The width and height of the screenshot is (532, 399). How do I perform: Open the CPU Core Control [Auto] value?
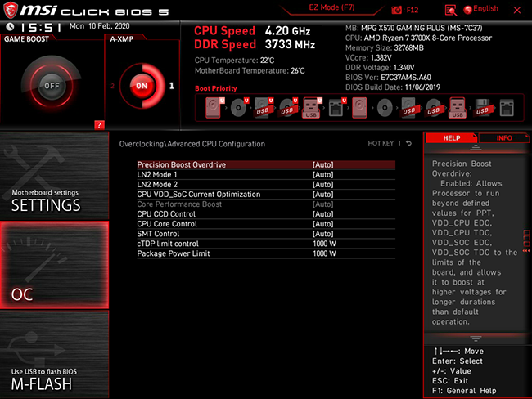(323, 224)
